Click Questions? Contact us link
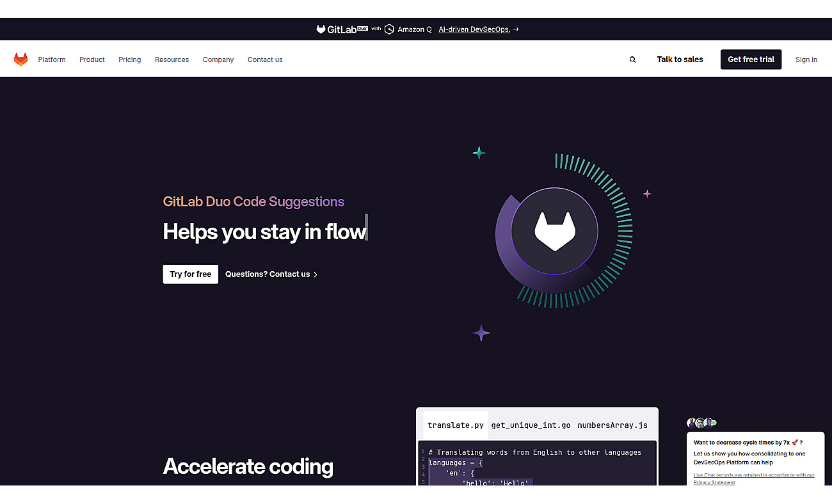832x504 pixels. click(271, 274)
